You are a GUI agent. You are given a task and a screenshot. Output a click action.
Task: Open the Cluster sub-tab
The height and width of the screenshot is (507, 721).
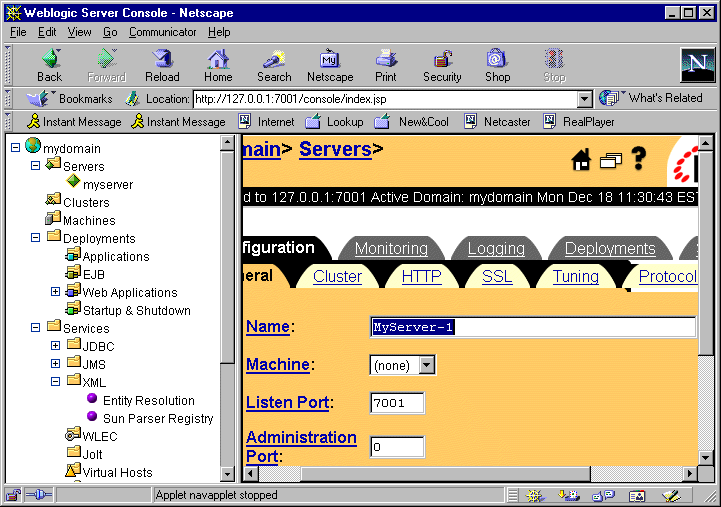(337, 276)
